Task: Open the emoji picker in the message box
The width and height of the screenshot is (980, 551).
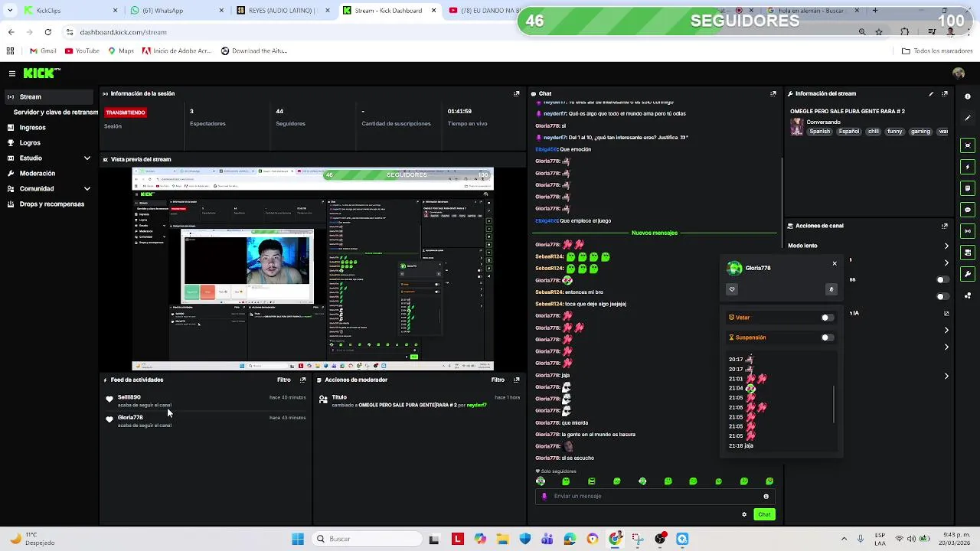Action: pos(766,496)
